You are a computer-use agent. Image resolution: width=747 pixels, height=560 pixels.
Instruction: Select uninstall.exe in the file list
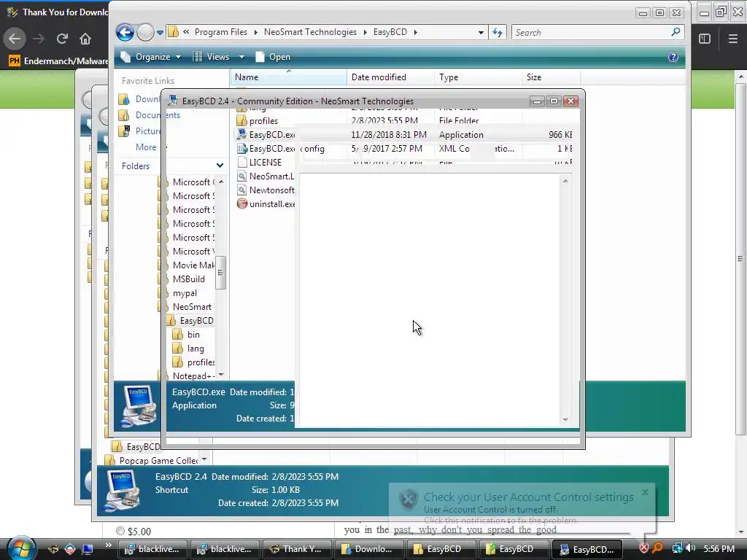click(266, 204)
